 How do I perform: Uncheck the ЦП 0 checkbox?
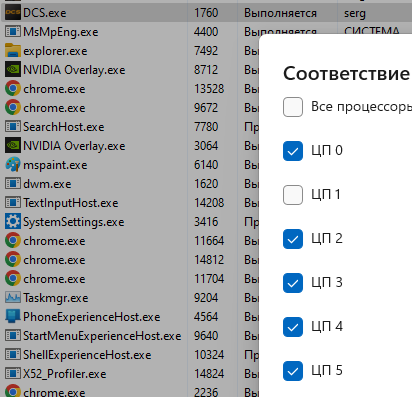click(293, 151)
